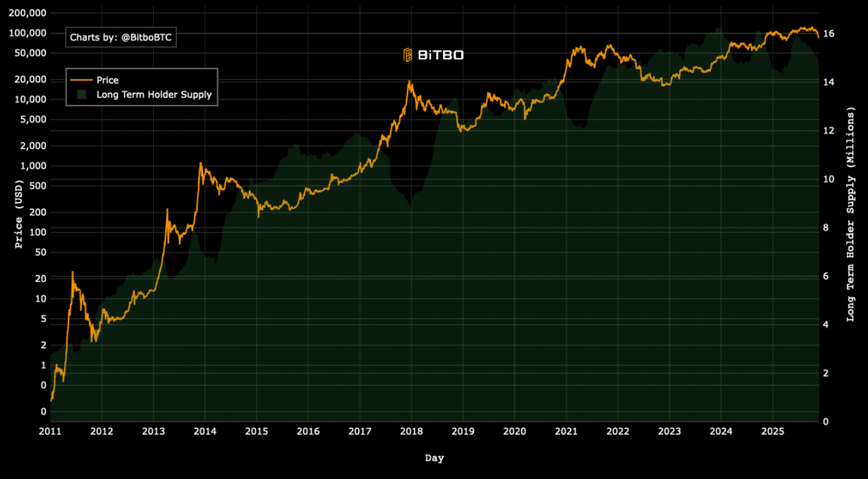868x479 pixels.
Task: Click the Day axis label
Action: pos(434,457)
